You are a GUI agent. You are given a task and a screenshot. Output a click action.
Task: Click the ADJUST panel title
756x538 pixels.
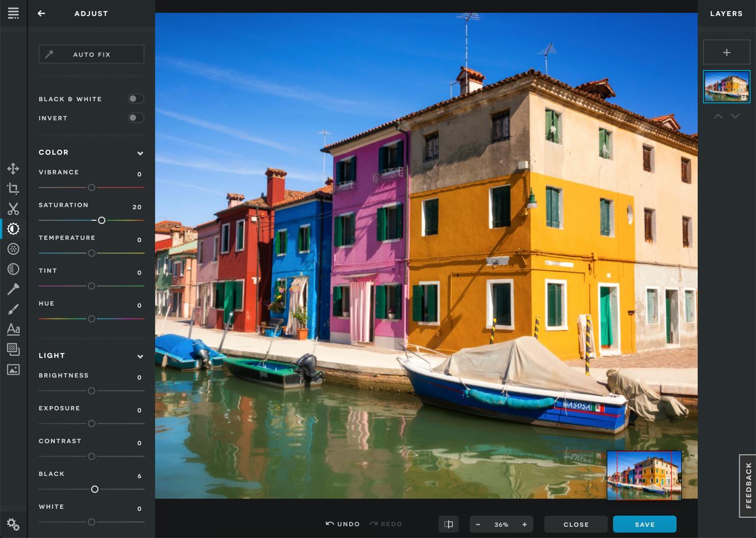pyautogui.click(x=91, y=14)
